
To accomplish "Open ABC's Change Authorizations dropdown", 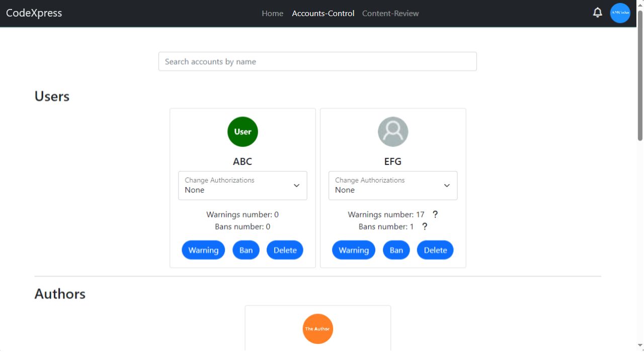I will coord(243,186).
